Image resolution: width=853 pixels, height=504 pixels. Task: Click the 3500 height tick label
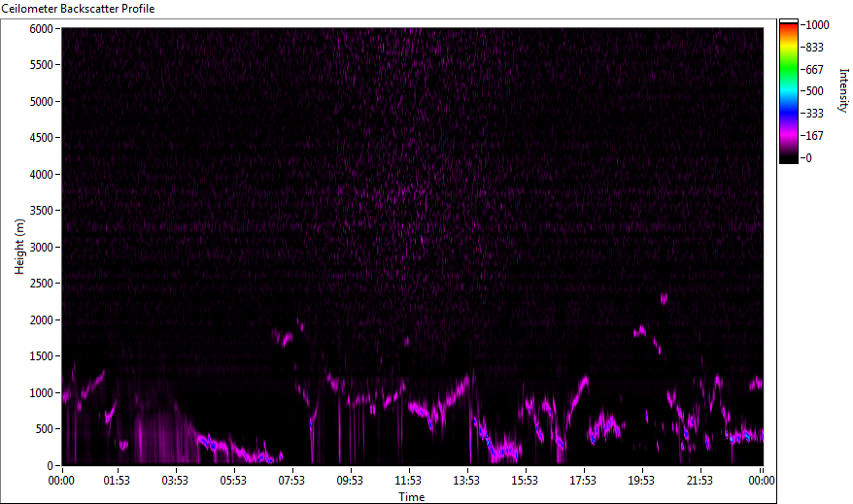[42, 211]
